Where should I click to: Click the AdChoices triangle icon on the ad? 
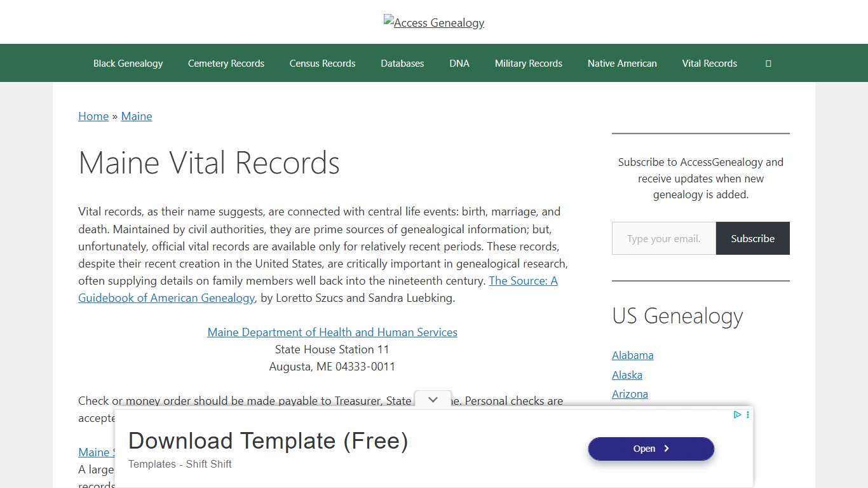[x=737, y=415]
